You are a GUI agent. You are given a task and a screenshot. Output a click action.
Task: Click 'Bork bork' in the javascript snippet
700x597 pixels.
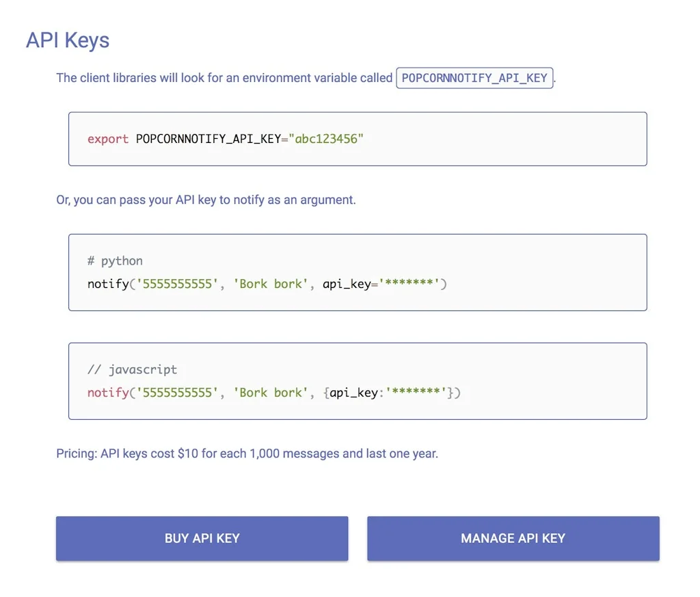pyautogui.click(x=271, y=393)
